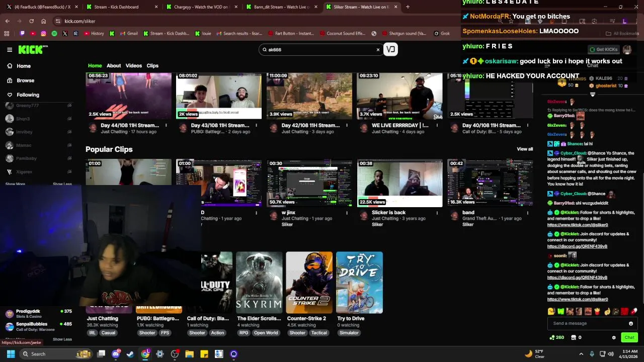Open the Counter-Strike 2 category cover
644x362 pixels.
click(x=309, y=283)
